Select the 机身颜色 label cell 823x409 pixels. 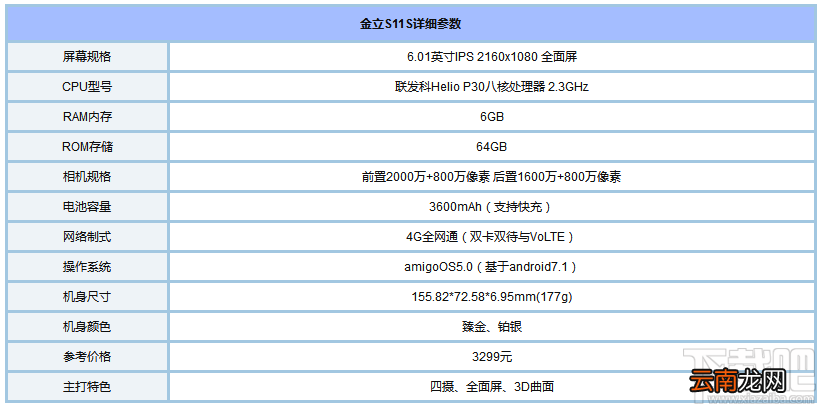click(x=87, y=327)
